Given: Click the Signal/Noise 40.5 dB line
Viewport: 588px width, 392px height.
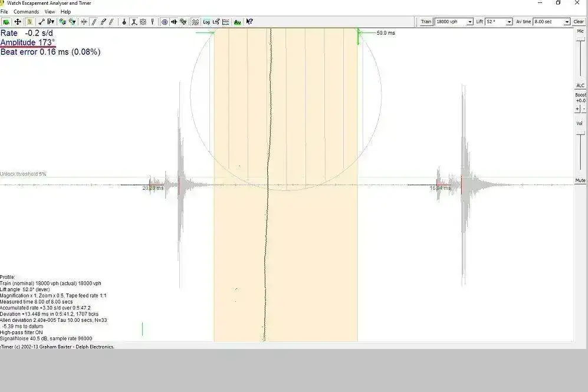Looking at the screenshot, I should (46, 338).
